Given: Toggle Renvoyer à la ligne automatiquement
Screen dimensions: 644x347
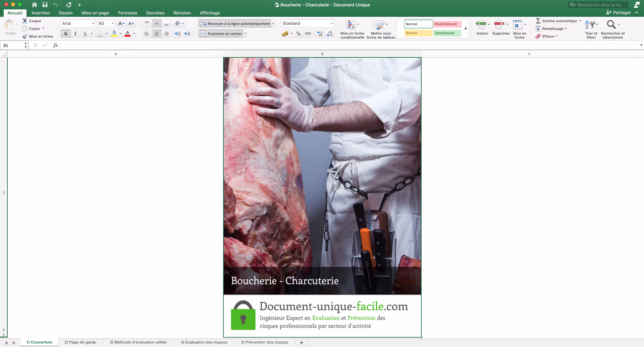Looking at the screenshot, I should pos(235,23).
